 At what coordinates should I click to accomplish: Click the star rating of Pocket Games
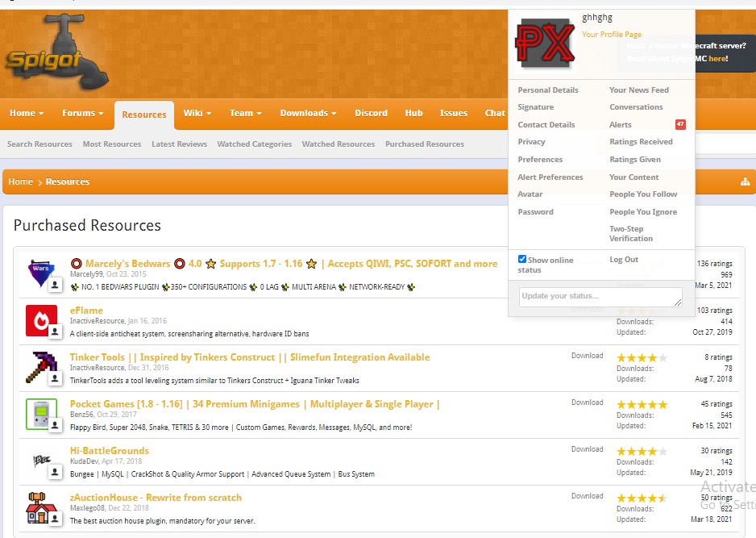(642, 404)
